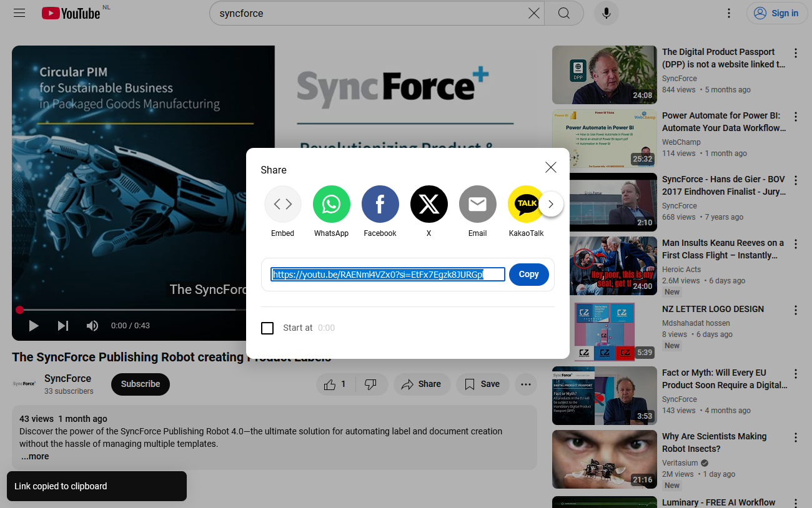This screenshot has height=508, width=812.
Task: Open the SyncForce channel name link
Action: 68,378
